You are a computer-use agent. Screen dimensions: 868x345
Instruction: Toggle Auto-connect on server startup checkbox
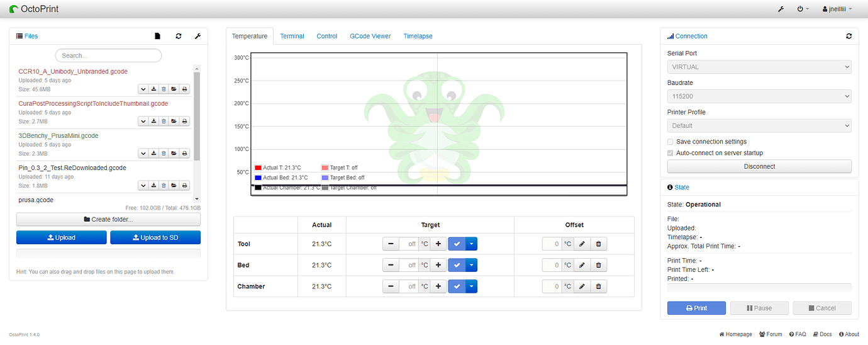pyautogui.click(x=670, y=153)
